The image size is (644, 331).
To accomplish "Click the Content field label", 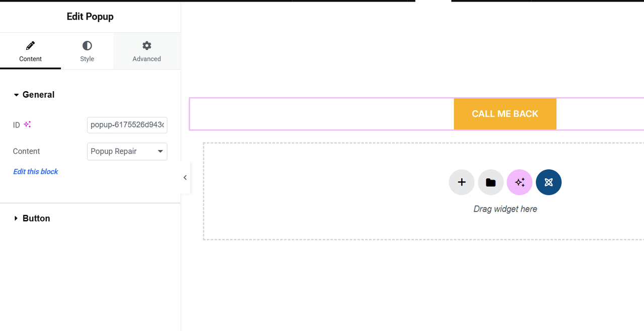I will click(26, 151).
